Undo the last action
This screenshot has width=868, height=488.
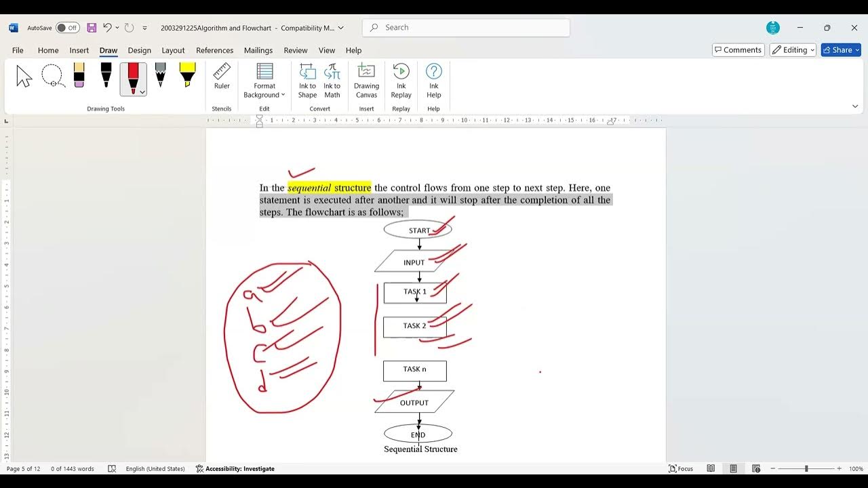107,28
